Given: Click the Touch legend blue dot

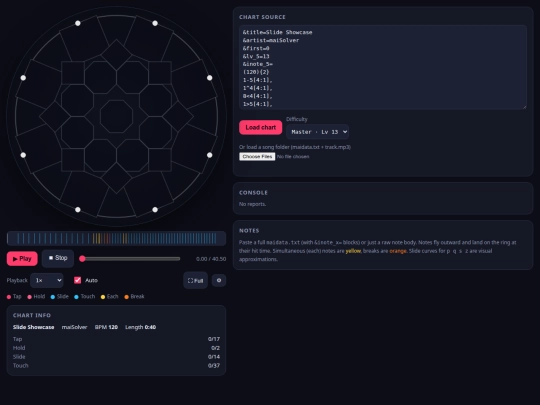Looking at the screenshot, I should coord(76,297).
